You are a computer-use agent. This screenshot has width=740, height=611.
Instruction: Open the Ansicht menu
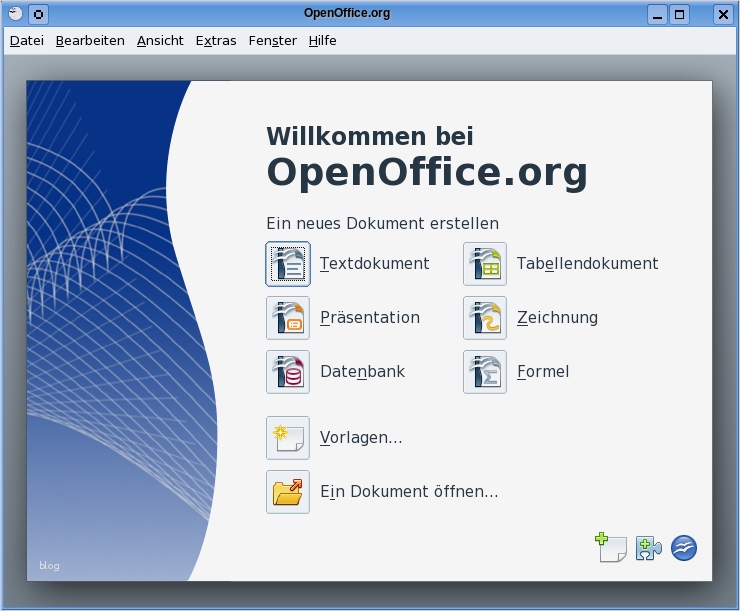point(160,41)
